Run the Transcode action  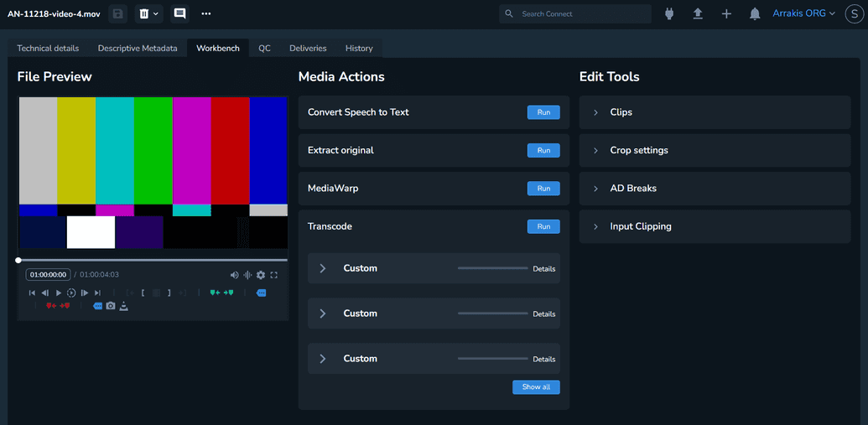pyautogui.click(x=543, y=226)
